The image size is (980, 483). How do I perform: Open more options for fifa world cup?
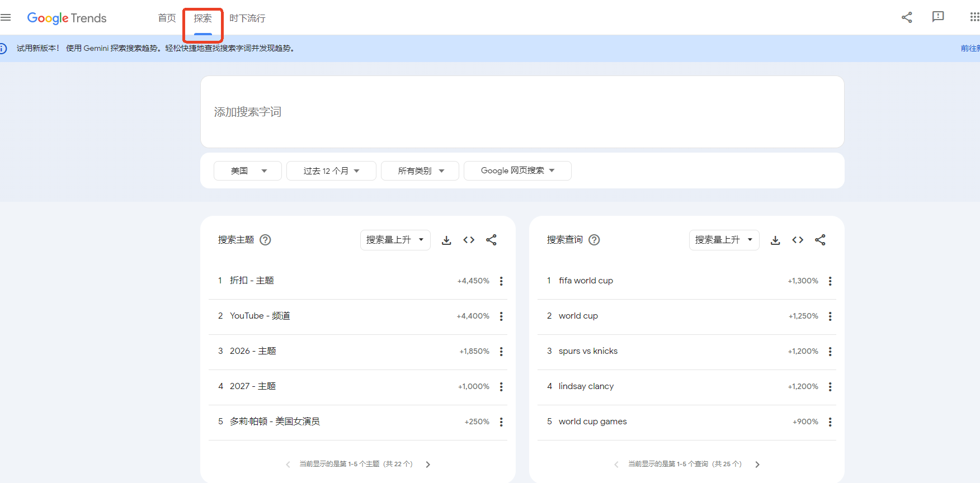(x=830, y=281)
